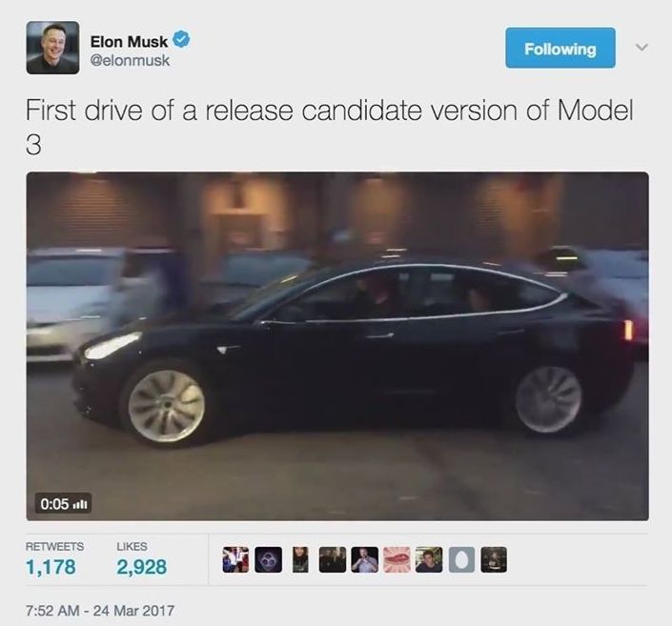This screenshot has height=626, width=672.
Task: Open the fifth liker's avatar with man
Action: [x=365, y=560]
